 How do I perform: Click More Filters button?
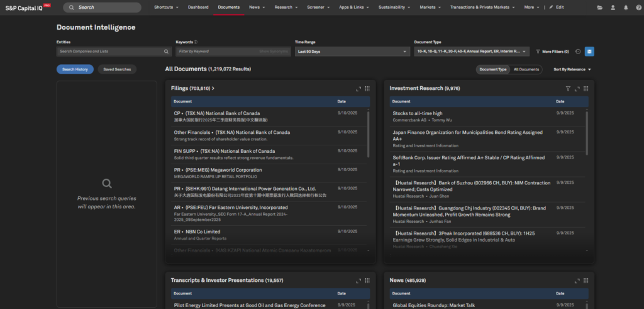click(552, 52)
